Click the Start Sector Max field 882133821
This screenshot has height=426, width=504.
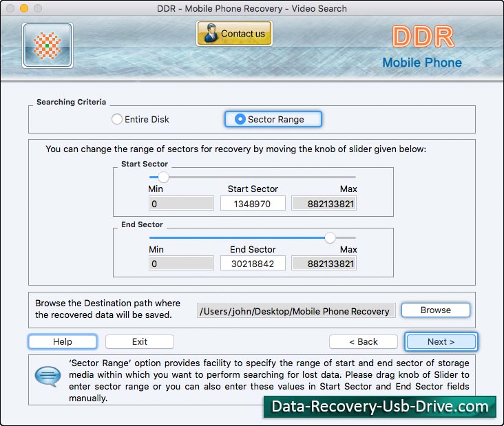click(324, 203)
